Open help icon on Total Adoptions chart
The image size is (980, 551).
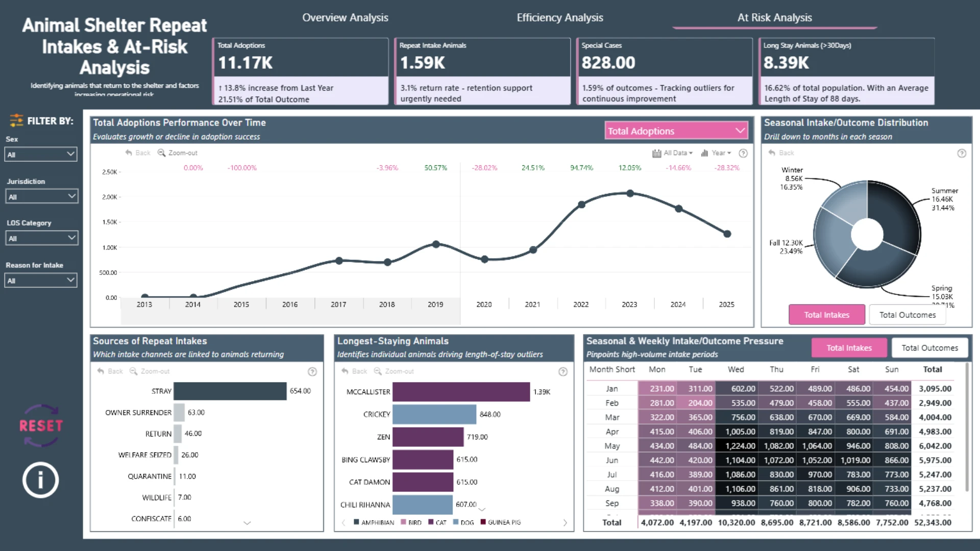pos(743,153)
